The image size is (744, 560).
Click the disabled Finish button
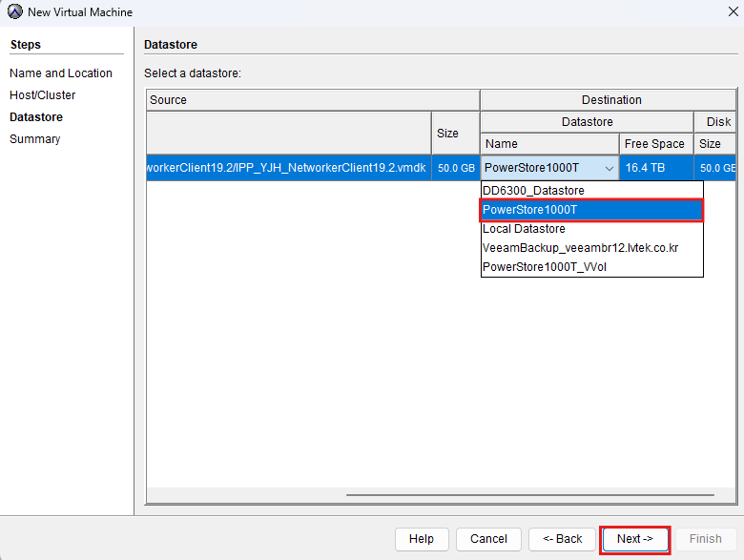tap(706, 539)
